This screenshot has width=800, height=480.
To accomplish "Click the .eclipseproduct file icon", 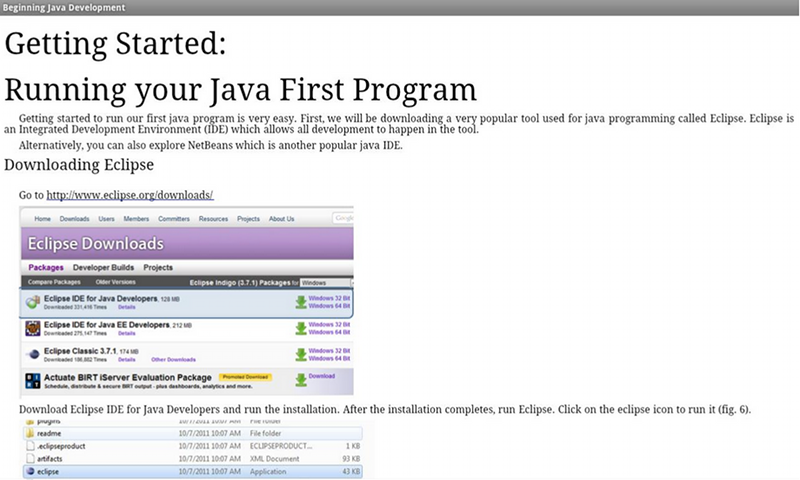I will [x=30, y=446].
